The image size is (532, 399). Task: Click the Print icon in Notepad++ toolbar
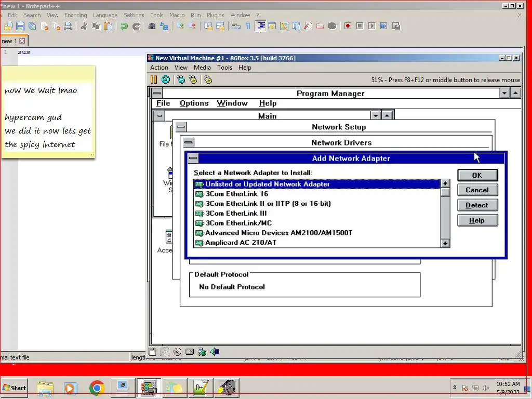pos(68,26)
